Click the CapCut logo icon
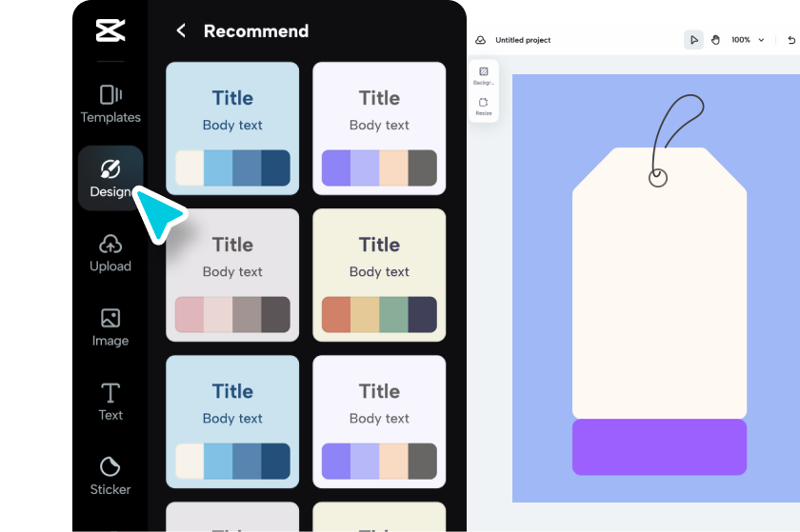The height and width of the screenshot is (532, 800). (x=110, y=30)
